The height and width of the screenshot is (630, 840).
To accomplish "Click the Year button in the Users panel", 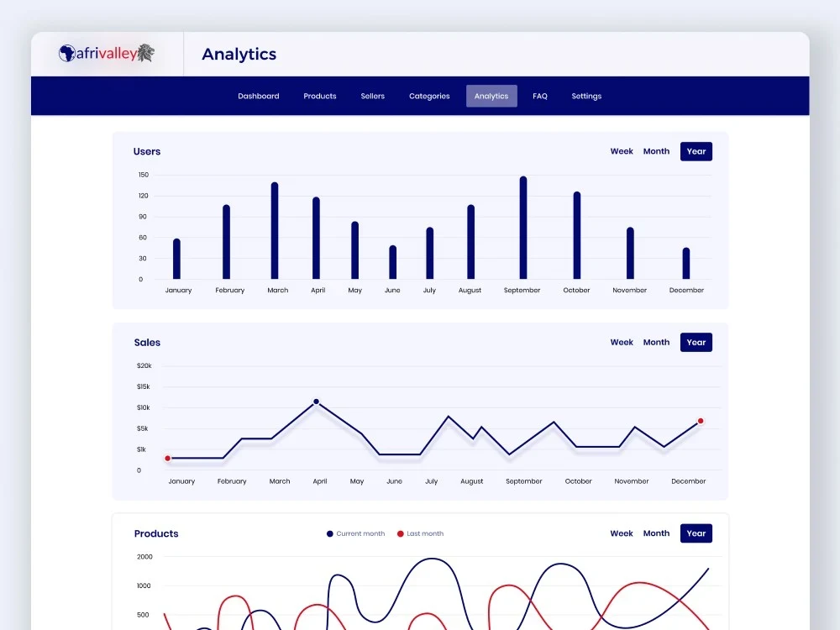I will 696,151.
